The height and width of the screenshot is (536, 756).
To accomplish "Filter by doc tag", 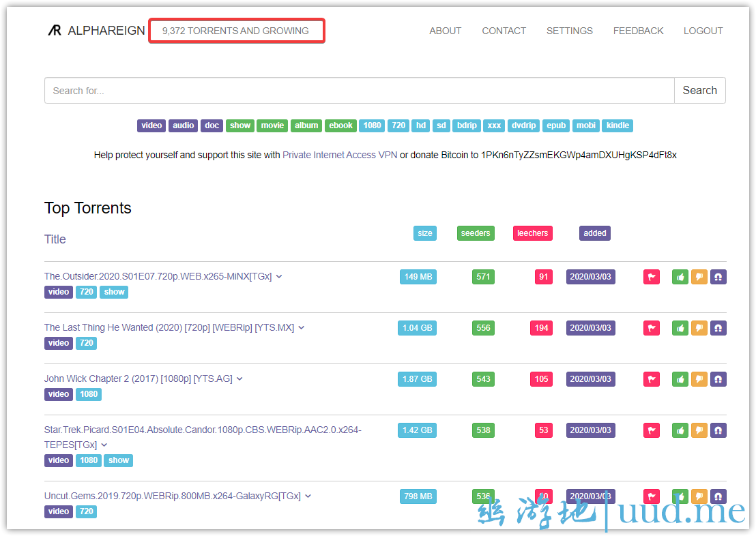I will (212, 125).
